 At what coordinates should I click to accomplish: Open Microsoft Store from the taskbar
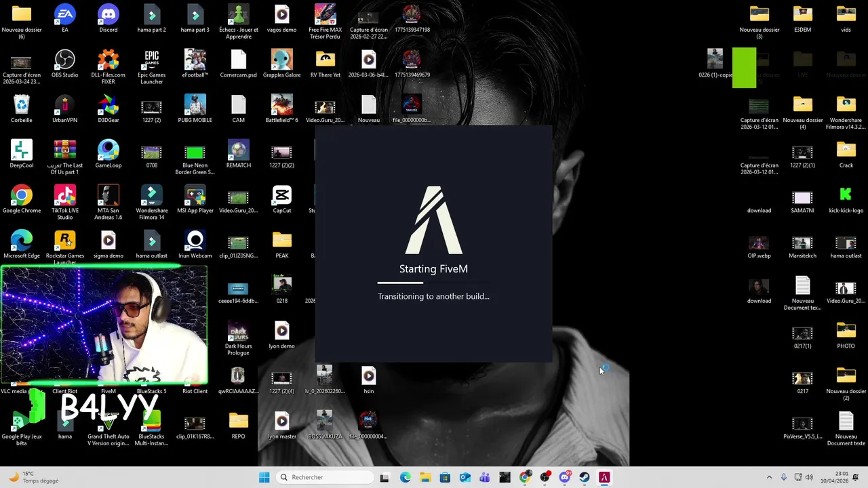tap(445, 477)
